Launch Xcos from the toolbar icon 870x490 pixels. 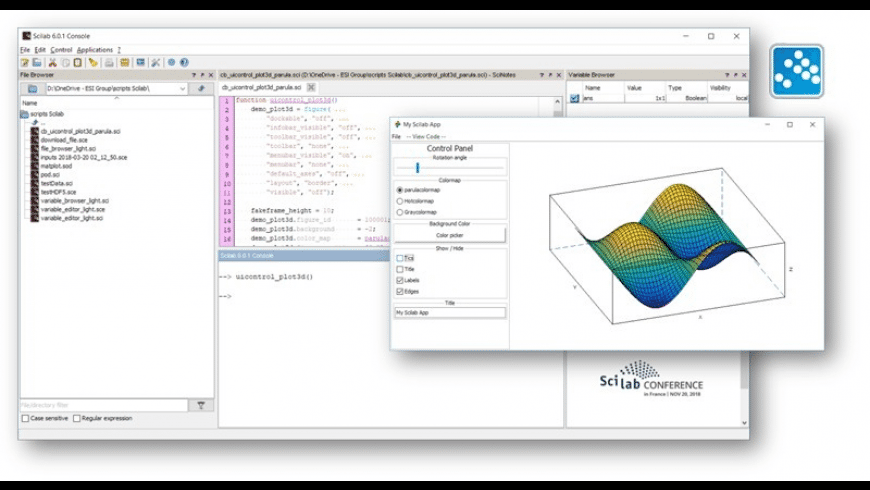140,63
